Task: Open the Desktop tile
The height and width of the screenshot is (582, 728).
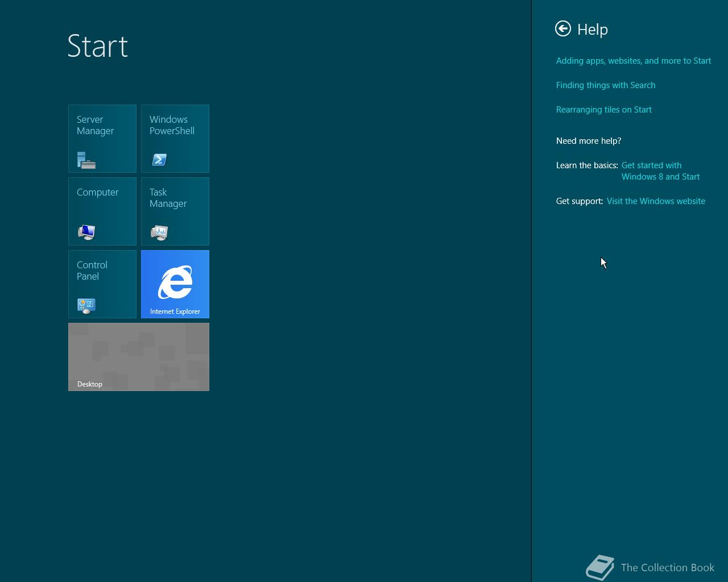Action: (139, 357)
